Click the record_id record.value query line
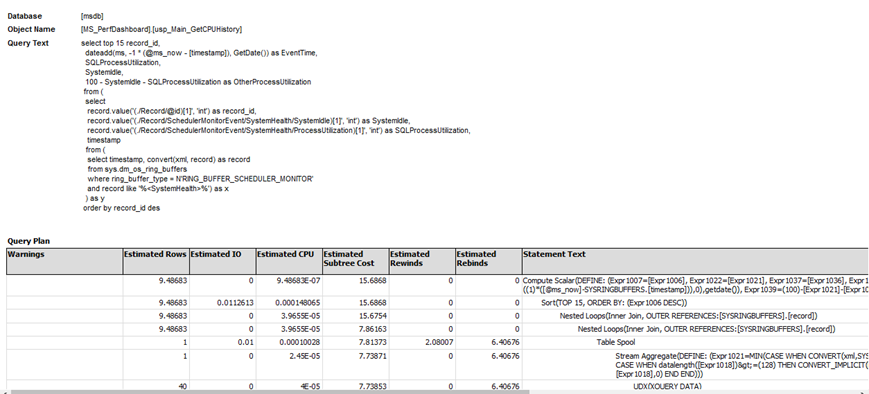Viewport: 869px width, 394px height. pos(171,111)
